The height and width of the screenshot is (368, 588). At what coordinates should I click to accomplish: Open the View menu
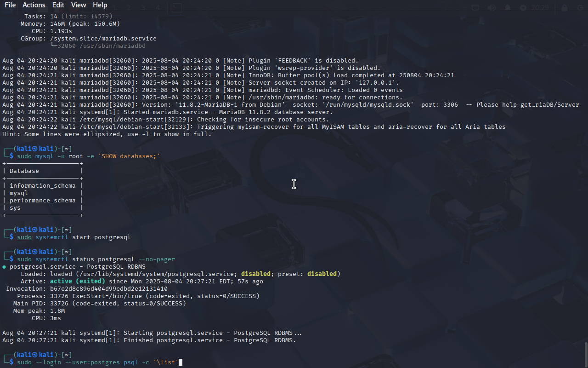point(79,5)
